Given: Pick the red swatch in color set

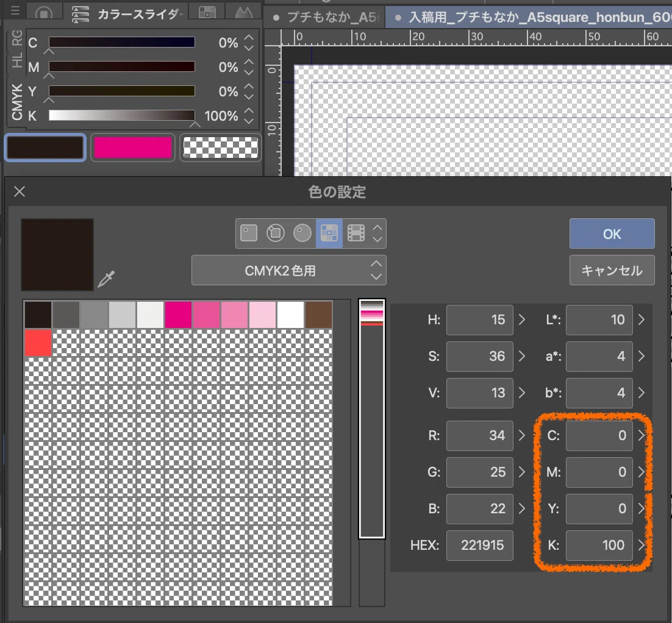Looking at the screenshot, I should (x=38, y=343).
